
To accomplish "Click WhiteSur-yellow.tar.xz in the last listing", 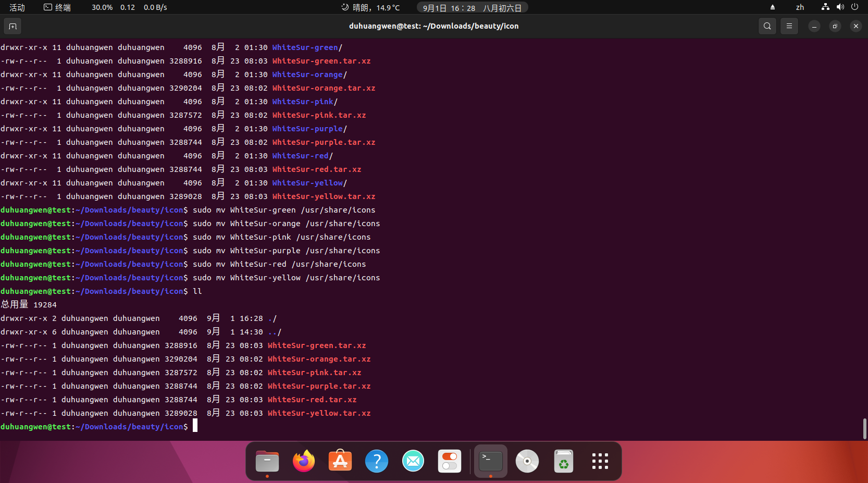I will 319,413.
